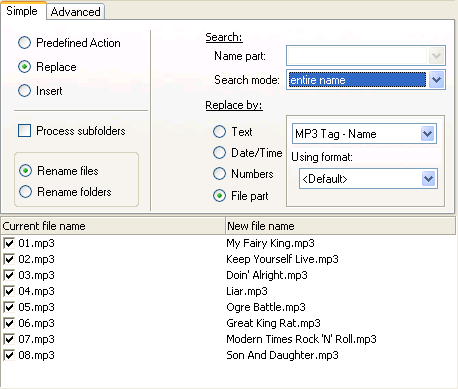Click the new name 'Ogre Battle.mp3'
Image resolution: width=458 pixels, height=389 pixels.
click(266, 307)
